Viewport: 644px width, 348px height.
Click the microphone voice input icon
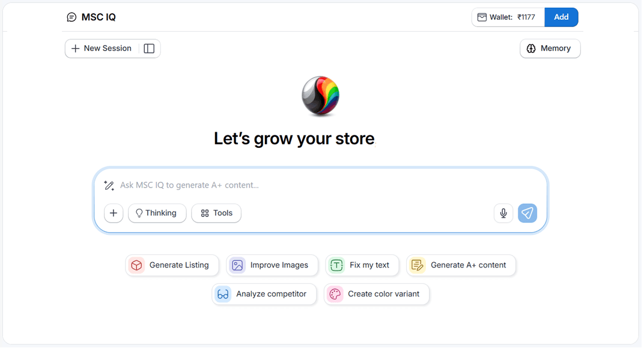click(x=503, y=213)
